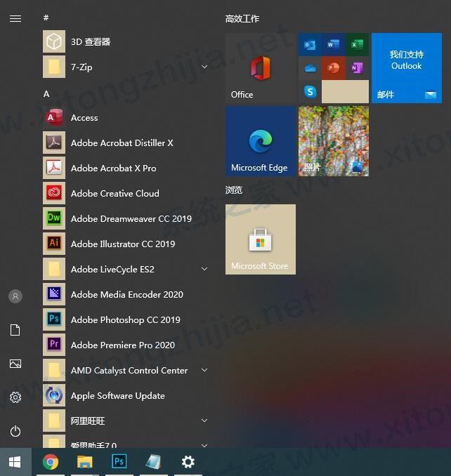This screenshot has width=451, height=476.
Task: Open Documents from Start sidebar
Action: point(15,330)
